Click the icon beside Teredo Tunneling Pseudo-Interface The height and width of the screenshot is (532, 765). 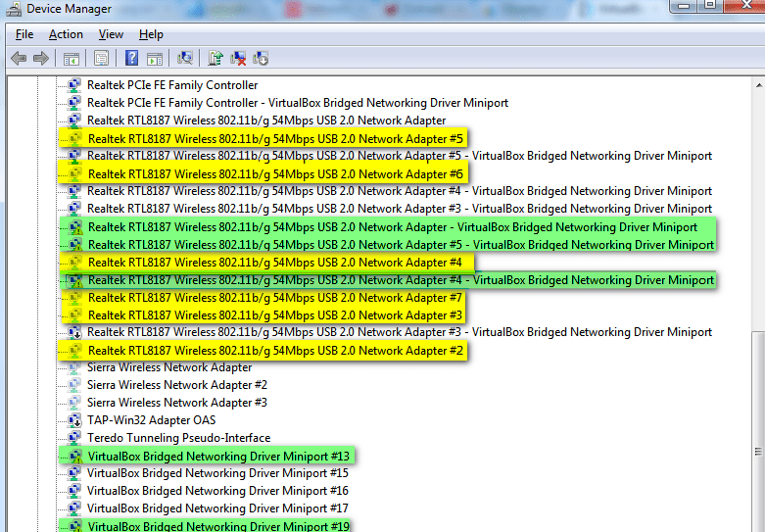click(74, 438)
